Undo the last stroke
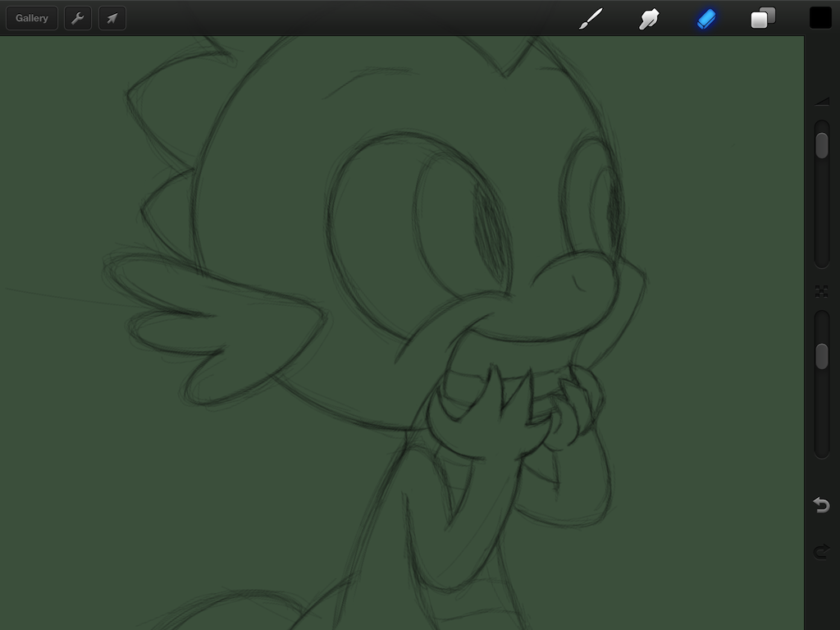The image size is (840, 630). tap(821, 504)
